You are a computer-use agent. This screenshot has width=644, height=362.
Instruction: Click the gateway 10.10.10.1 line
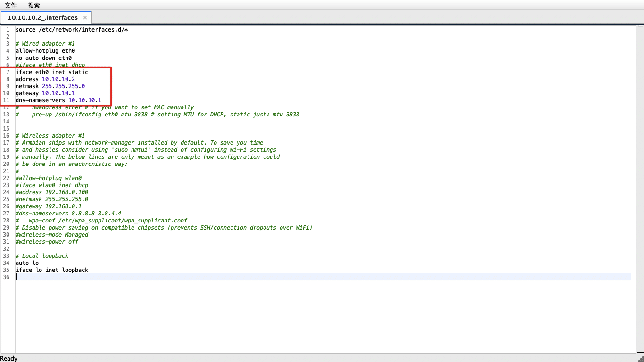[45, 93]
